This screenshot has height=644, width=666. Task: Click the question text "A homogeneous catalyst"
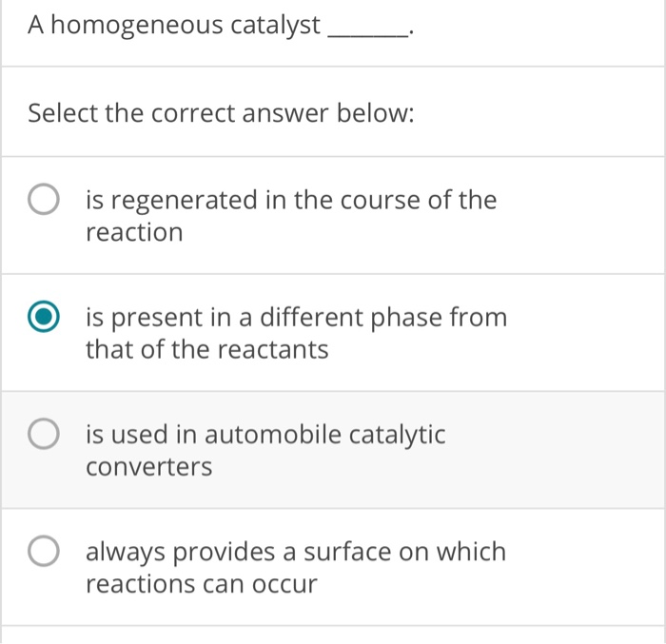click(x=174, y=26)
